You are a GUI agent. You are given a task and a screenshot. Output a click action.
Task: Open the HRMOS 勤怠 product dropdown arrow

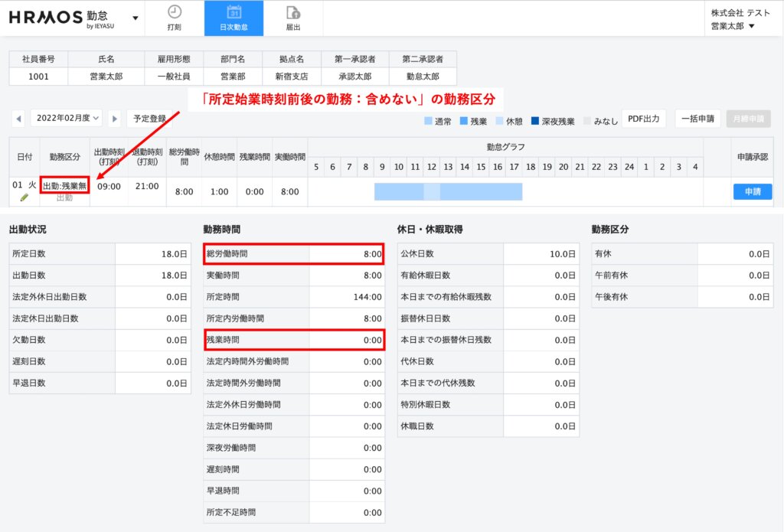[x=136, y=18]
